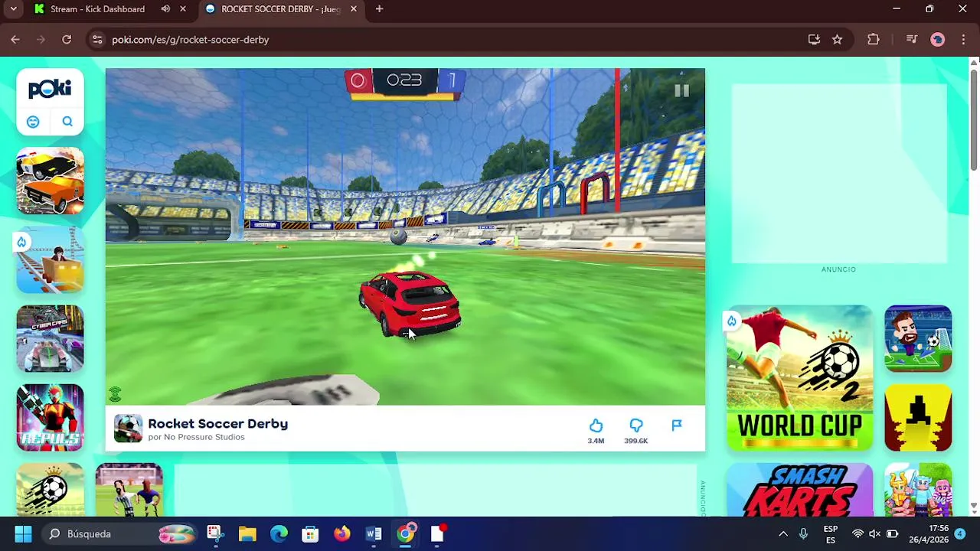This screenshot has width=980, height=551.
Task: Open the notification center badge
Action: pyautogui.click(x=960, y=533)
